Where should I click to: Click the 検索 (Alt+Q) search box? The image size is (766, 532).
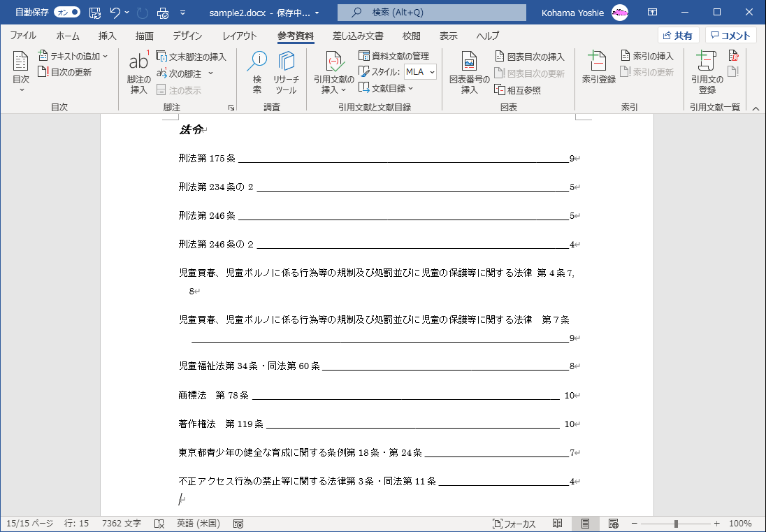tap(431, 13)
